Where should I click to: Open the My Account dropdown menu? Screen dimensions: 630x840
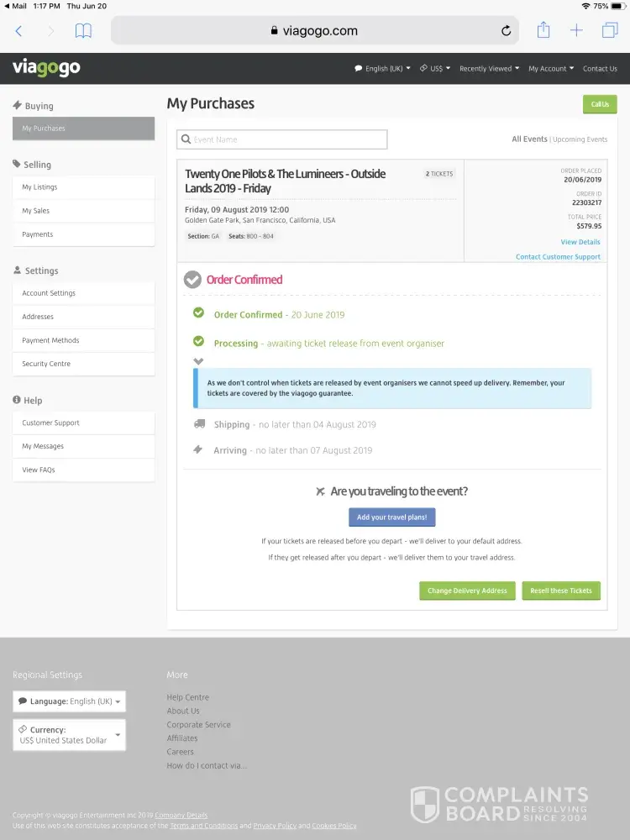pyautogui.click(x=551, y=69)
